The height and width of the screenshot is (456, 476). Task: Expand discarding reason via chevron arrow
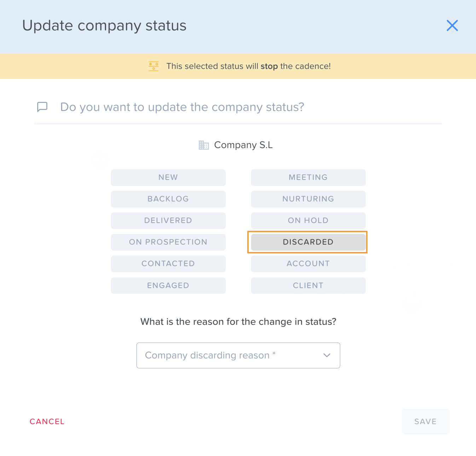(327, 355)
